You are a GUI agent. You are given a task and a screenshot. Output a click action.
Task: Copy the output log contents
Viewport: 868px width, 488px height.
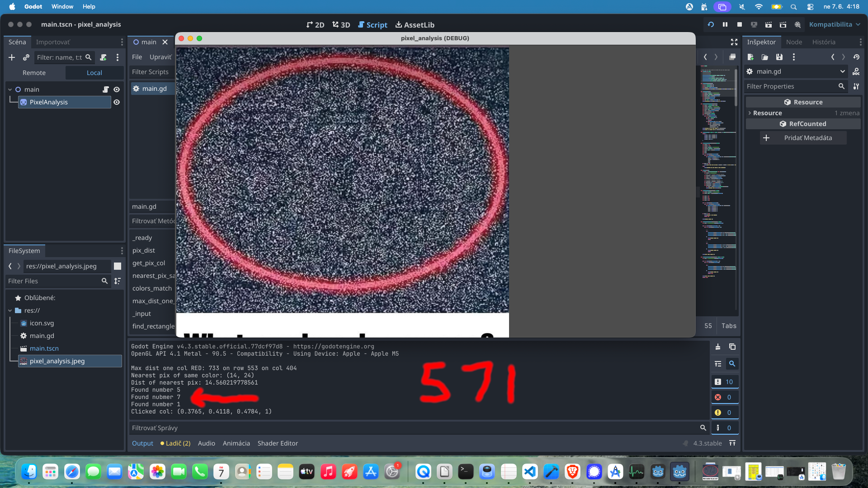coord(732,347)
